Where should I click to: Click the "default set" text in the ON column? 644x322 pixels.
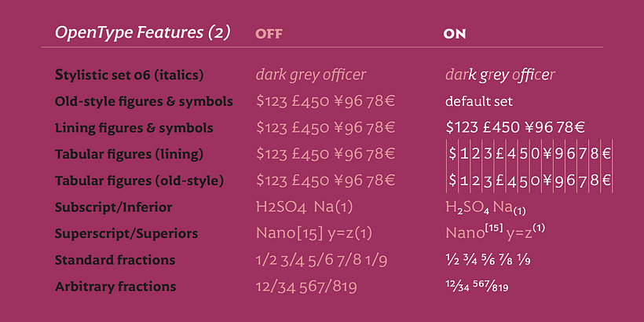pyautogui.click(x=478, y=101)
